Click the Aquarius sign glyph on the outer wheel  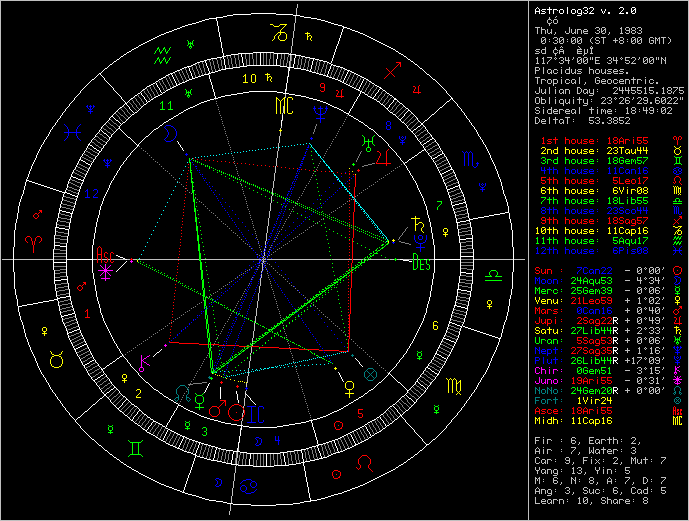click(x=162, y=56)
